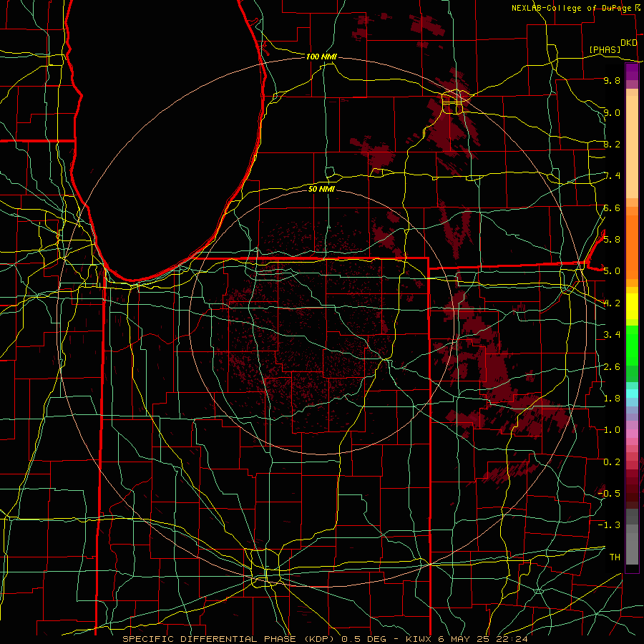Click the 3.4 scale value
644x644 pixels.
point(612,334)
